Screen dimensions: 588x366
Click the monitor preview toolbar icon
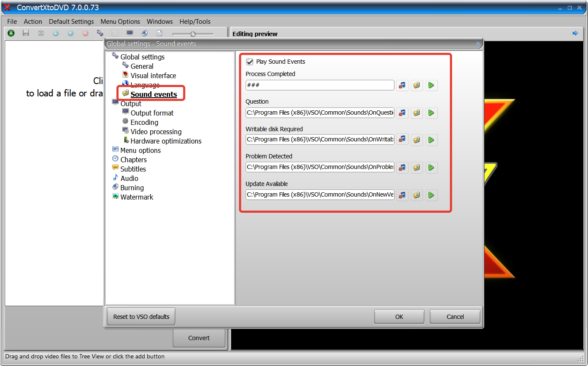coord(130,33)
